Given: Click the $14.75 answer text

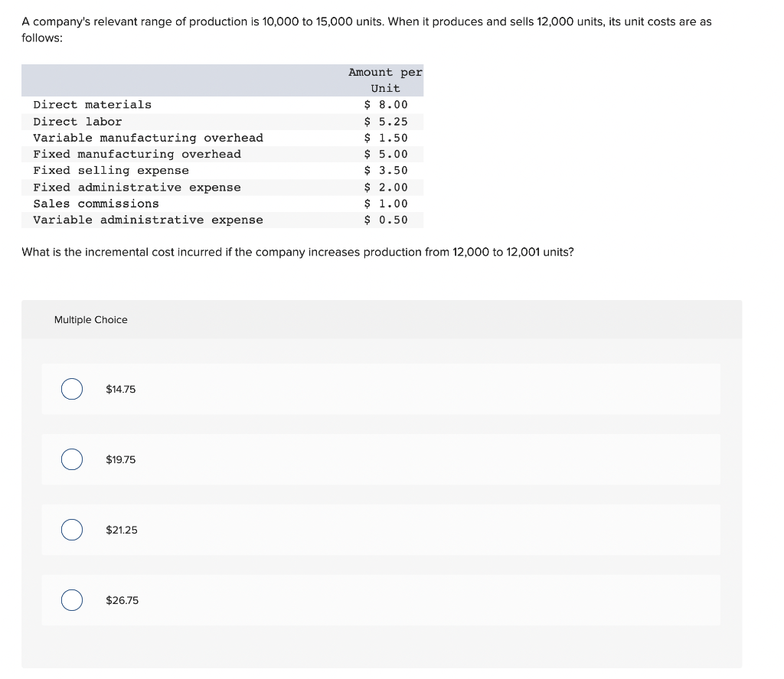Looking at the screenshot, I should click(120, 389).
